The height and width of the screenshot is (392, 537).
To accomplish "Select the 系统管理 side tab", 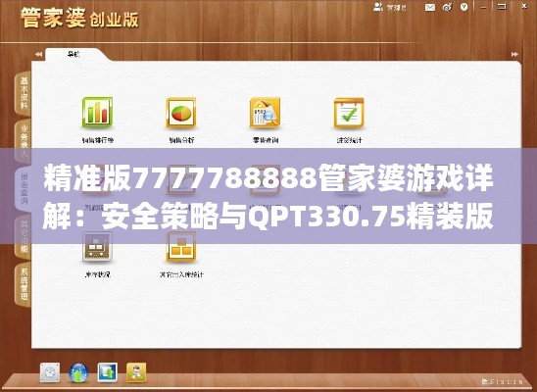I will (23, 285).
